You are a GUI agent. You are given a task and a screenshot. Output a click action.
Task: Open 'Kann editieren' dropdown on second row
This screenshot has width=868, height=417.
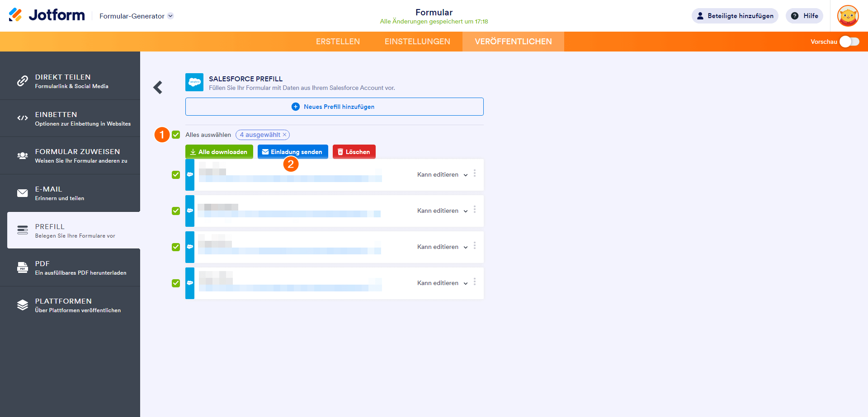[x=442, y=211]
